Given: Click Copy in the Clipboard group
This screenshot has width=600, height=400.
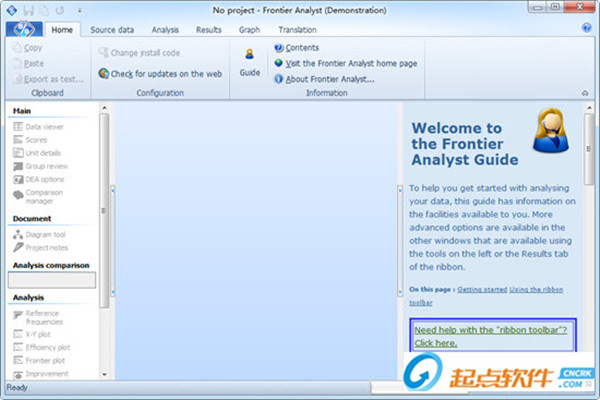Looking at the screenshot, I should click(28, 48).
